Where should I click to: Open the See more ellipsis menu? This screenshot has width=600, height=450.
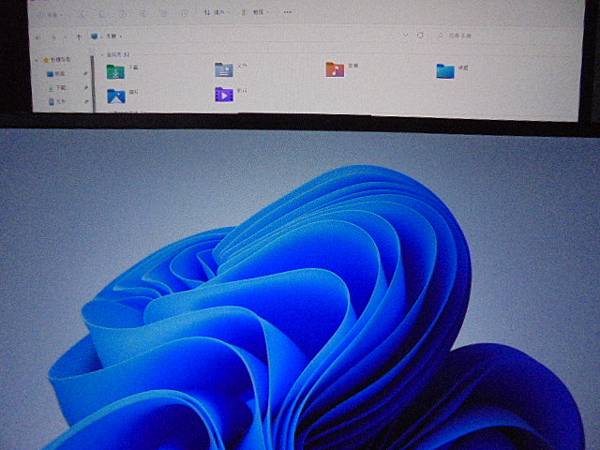point(288,12)
